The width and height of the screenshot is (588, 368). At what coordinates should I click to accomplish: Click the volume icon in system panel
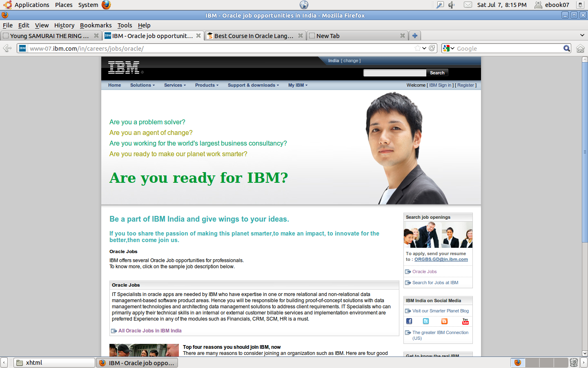coord(452,5)
